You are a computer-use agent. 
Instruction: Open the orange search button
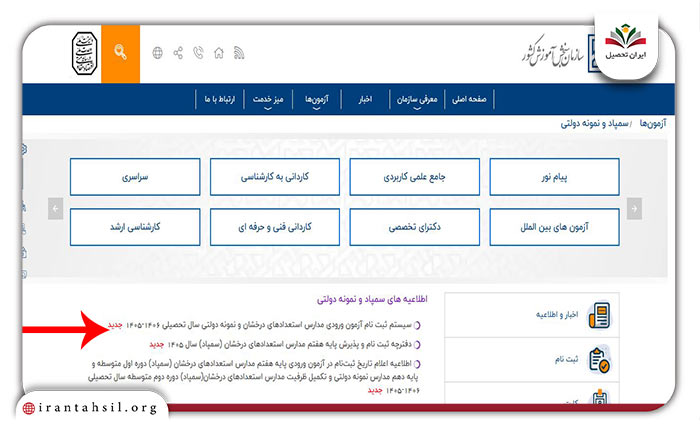coord(121,54)
